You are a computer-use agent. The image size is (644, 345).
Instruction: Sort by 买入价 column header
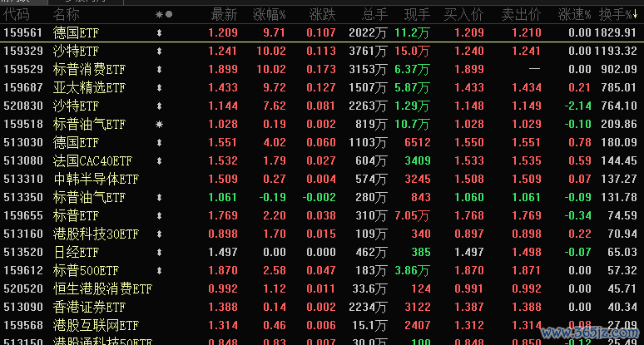(463, 15)
